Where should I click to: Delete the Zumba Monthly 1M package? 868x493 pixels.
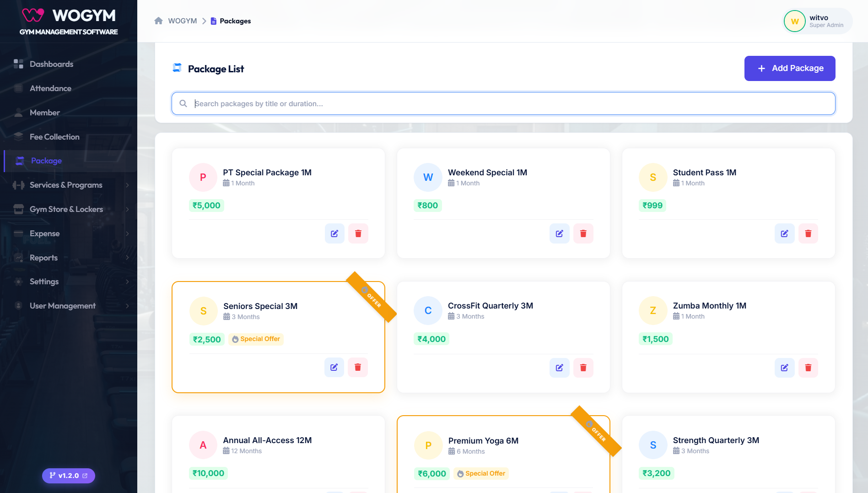click(809, 368)
